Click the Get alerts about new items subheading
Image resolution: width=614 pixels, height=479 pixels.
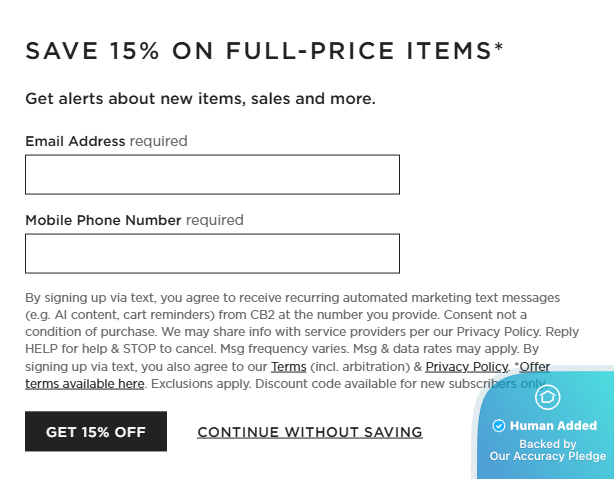(x=200, y=99)
